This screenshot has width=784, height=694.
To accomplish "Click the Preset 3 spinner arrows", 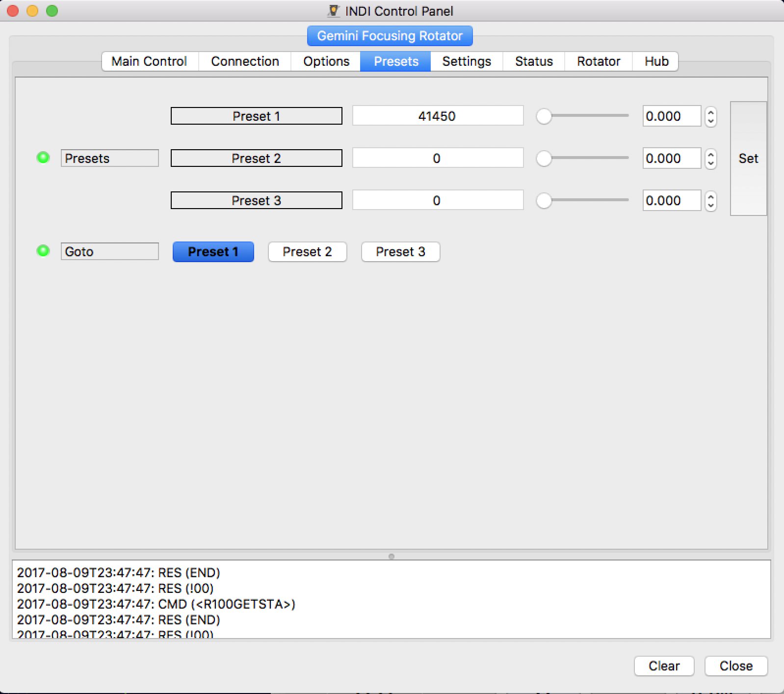I will point(711,201).
